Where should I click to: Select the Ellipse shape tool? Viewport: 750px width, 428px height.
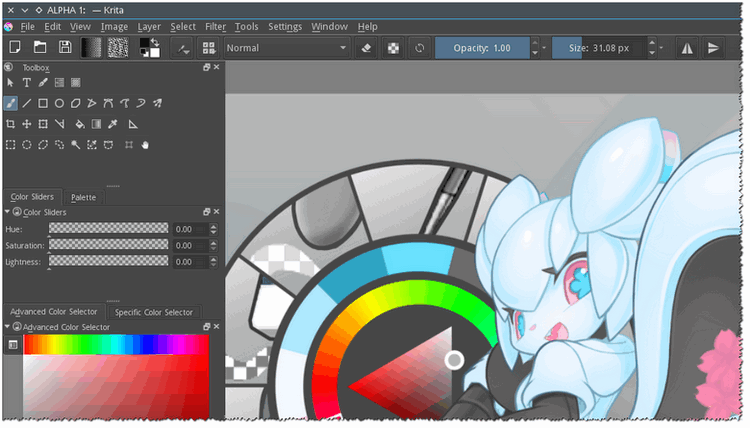coord(59,103)
